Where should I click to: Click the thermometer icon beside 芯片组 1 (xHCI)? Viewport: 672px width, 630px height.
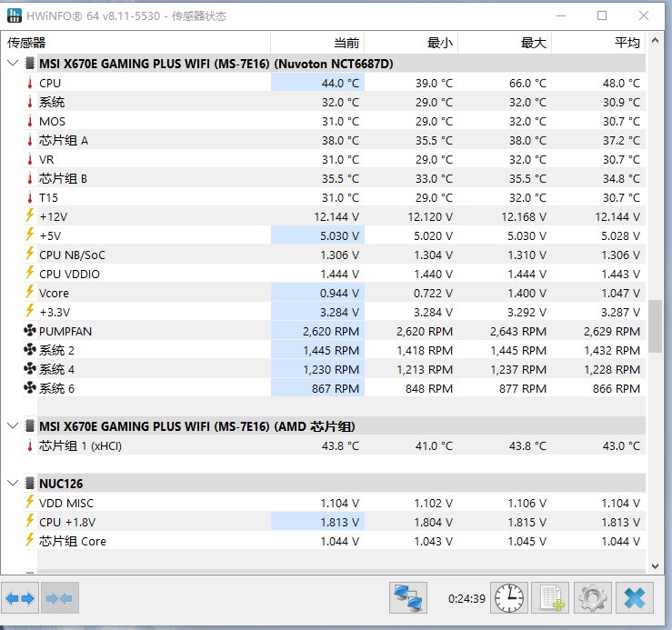coord(30,445)
